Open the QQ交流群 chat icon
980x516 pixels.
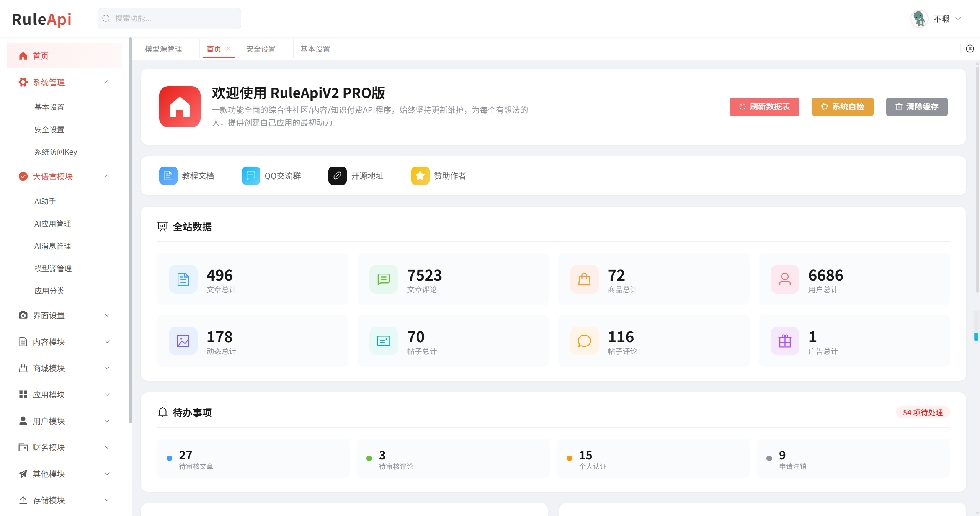(251, 176)
